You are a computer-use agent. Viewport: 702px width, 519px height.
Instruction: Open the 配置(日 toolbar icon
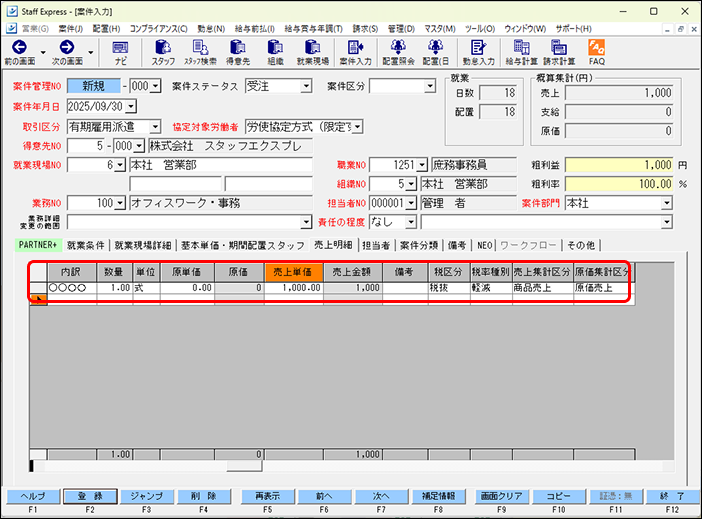435,47
